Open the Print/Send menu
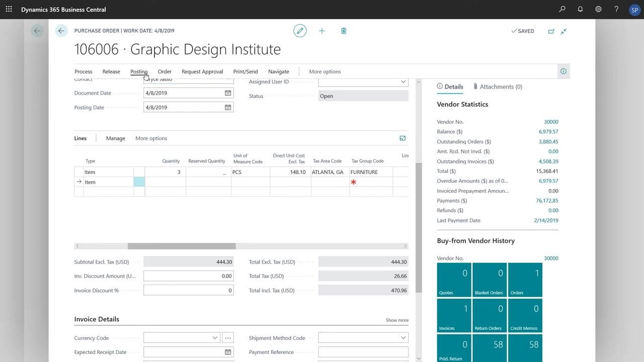Screen dimensions: 644x362 coord(246,71)
